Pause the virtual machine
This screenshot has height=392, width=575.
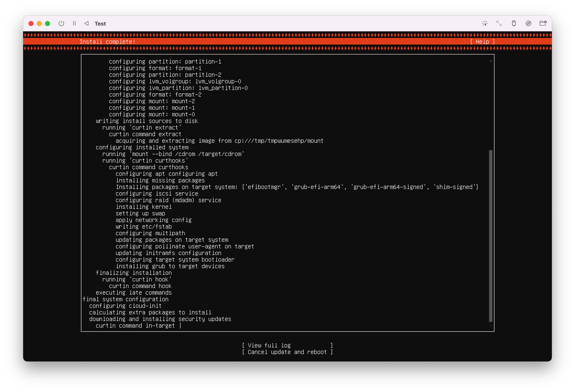click(x=74, y=24)
